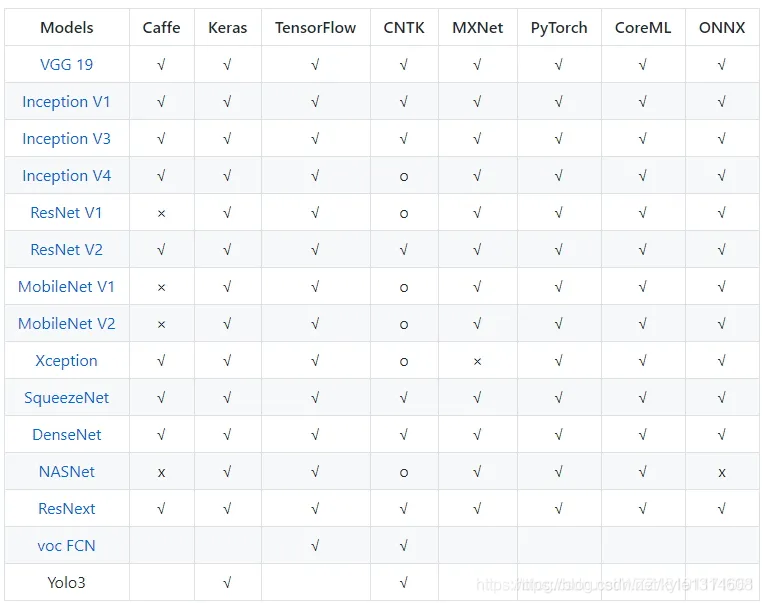Click the × in MobileNet V1 Caffe cell
Screen dimensions: 762x603
[161, 288]
